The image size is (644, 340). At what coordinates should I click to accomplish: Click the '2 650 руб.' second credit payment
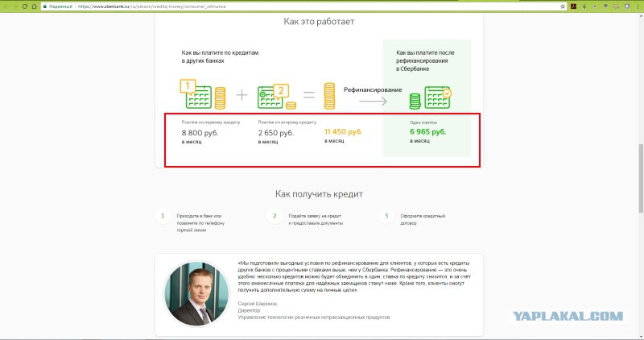(x=276, y=133)
